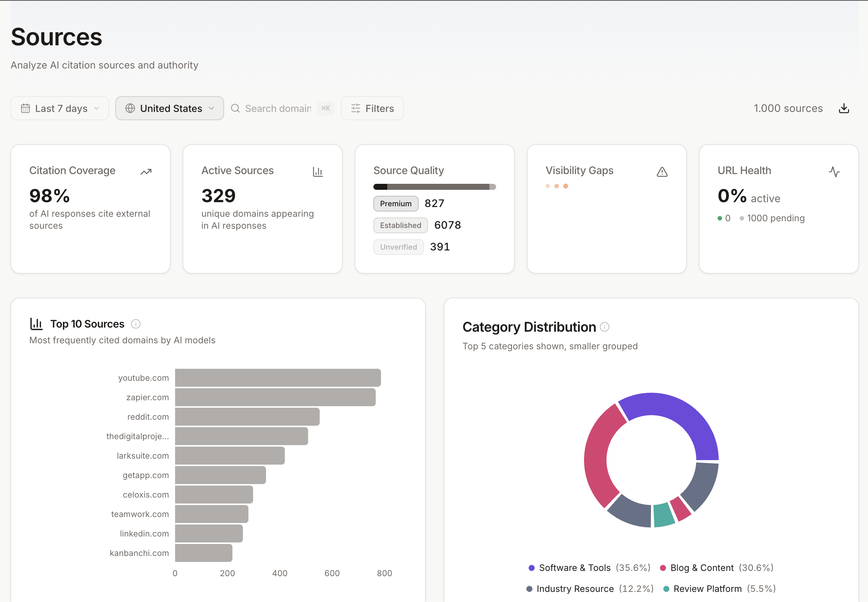Click the bar chart icon before Top 10 Sources
Viewport: 868px width, 602px height.
click(x=36, y=324)
